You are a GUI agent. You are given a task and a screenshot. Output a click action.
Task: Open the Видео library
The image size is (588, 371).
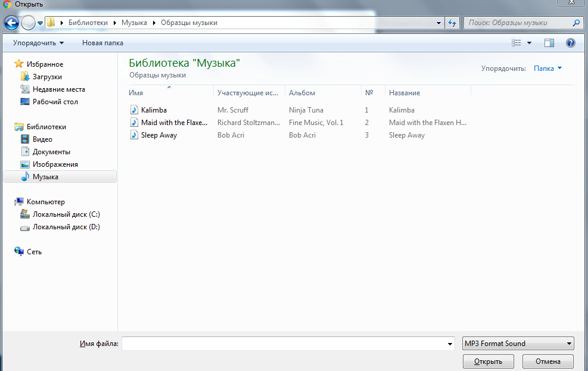click(42, 139)
